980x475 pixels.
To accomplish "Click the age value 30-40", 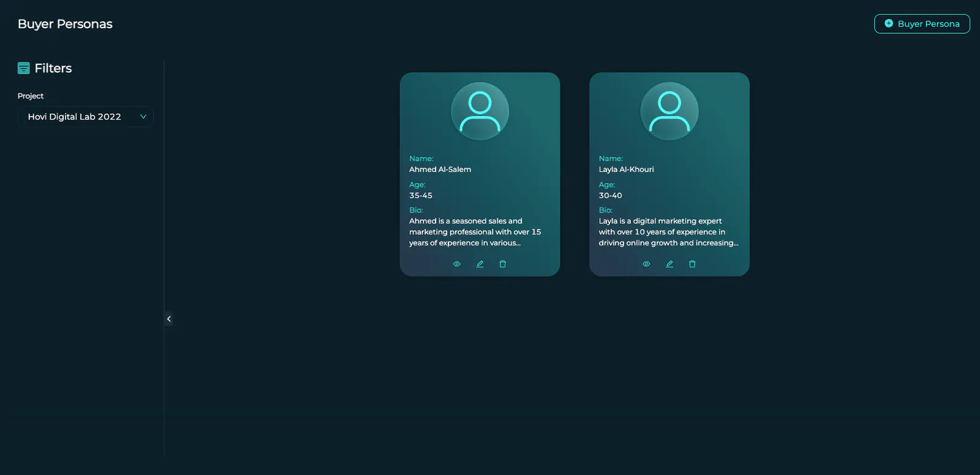I will tap(610, 195).
